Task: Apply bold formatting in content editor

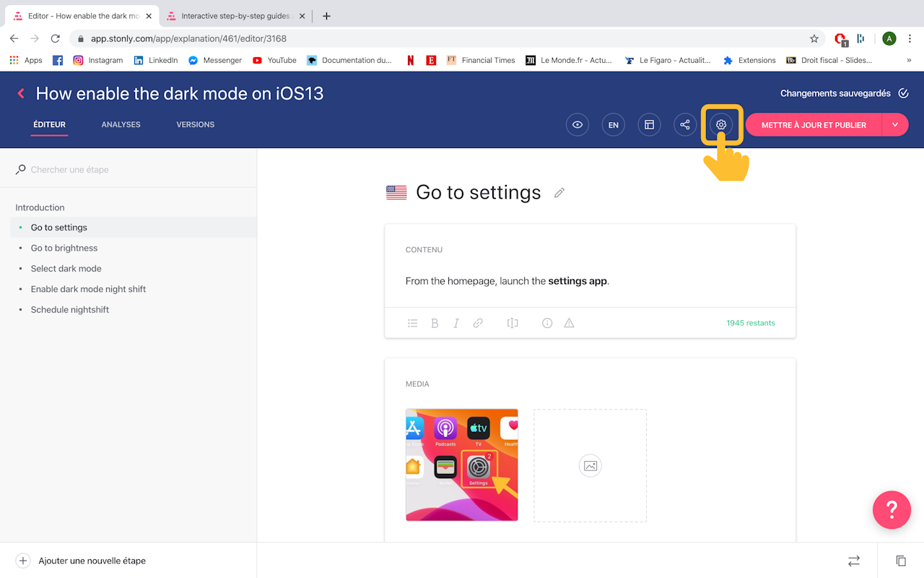Action: tap(435, 324)
